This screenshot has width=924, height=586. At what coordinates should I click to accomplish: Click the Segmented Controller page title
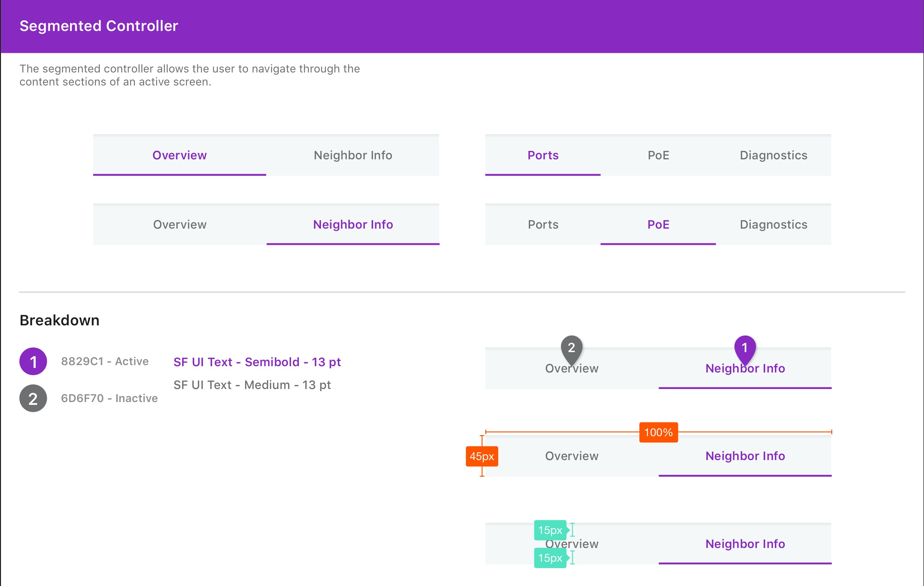[99, 26]
